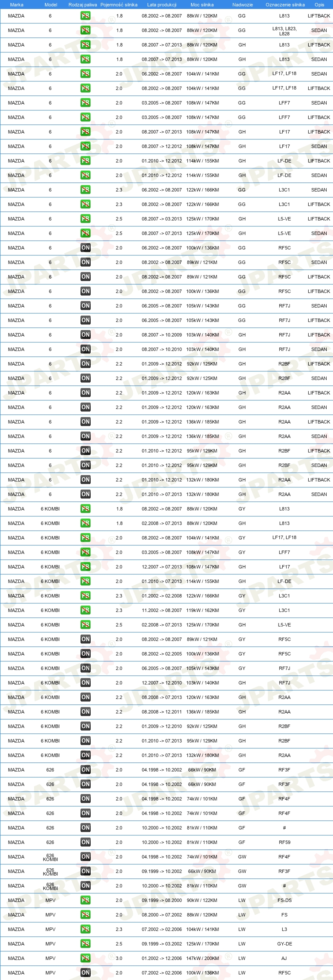Screen dimensions: 333x980
Task: Click the Rodzaj paliwa column header
Action: coord(83,5)
